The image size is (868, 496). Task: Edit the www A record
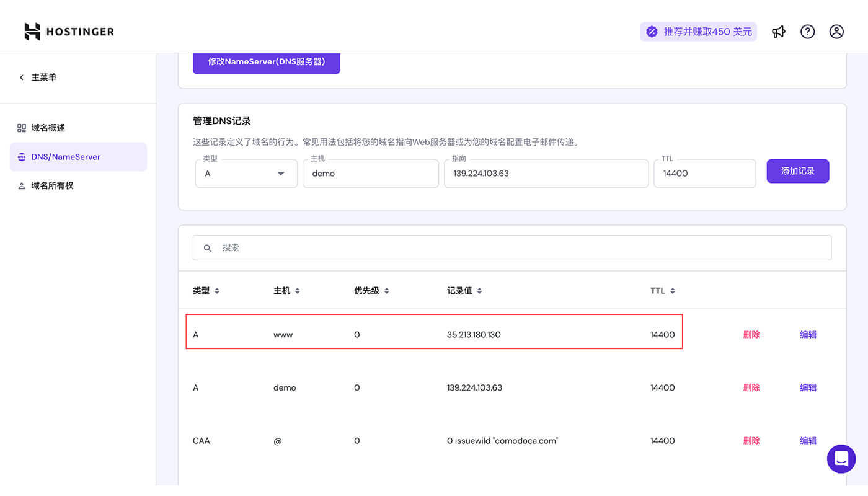[x=808, y=335]
